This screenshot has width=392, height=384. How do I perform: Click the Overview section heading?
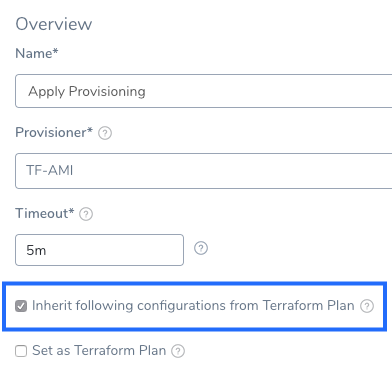point(54,24)
